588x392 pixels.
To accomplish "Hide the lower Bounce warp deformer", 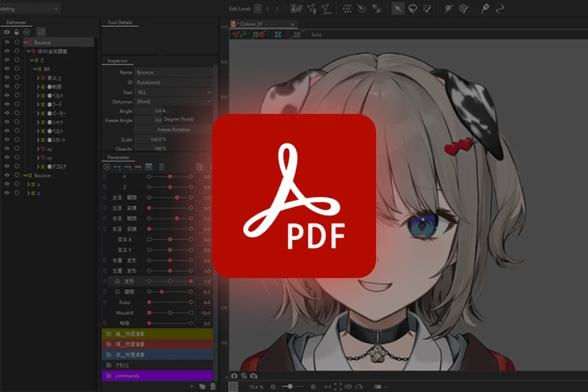I will click(7, 175).
